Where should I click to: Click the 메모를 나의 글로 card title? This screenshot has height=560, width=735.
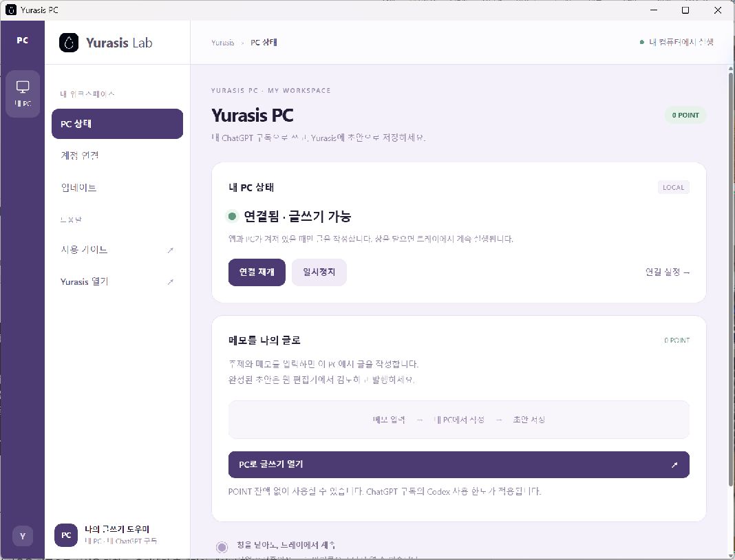click(264, 341)
